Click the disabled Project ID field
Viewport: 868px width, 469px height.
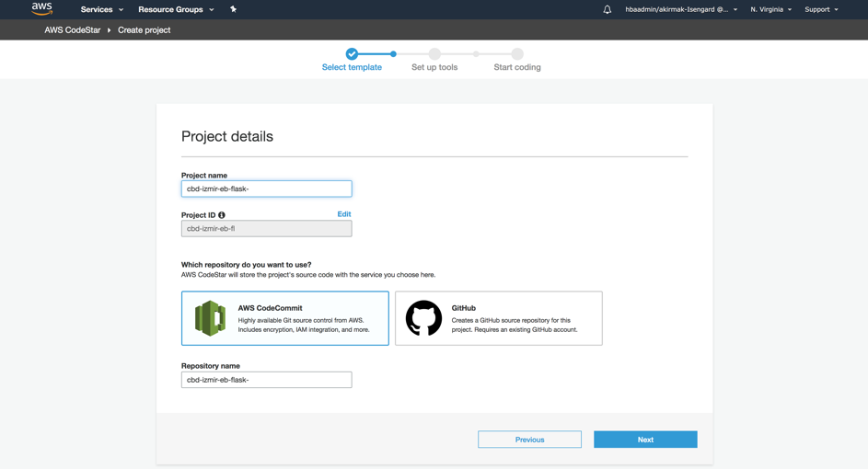[x=266, y=228]
